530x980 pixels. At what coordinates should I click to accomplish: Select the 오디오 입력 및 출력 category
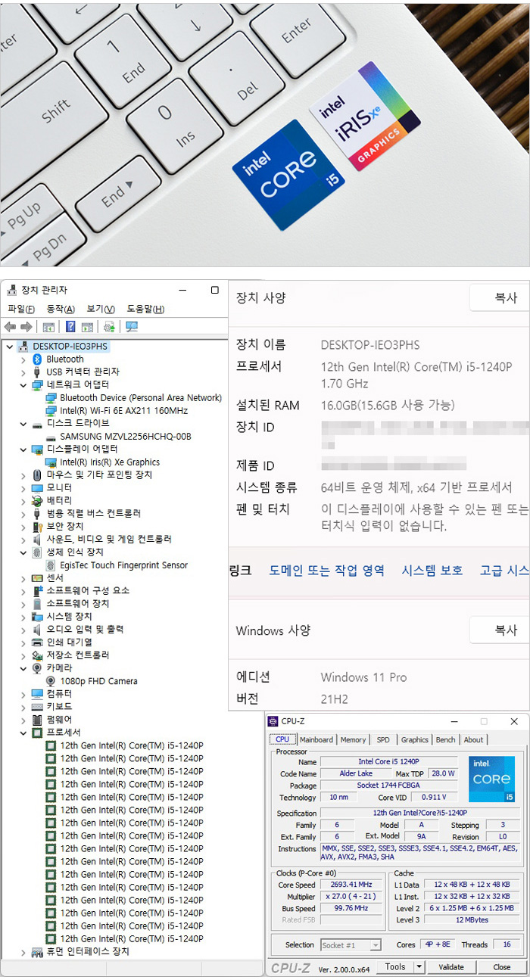tap(85, 630)
